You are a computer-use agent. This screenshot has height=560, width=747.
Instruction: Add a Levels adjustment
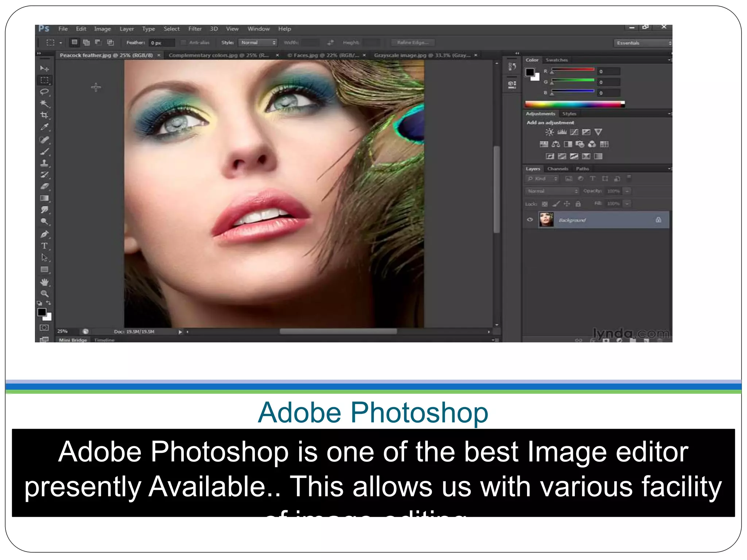click(562, 132)
